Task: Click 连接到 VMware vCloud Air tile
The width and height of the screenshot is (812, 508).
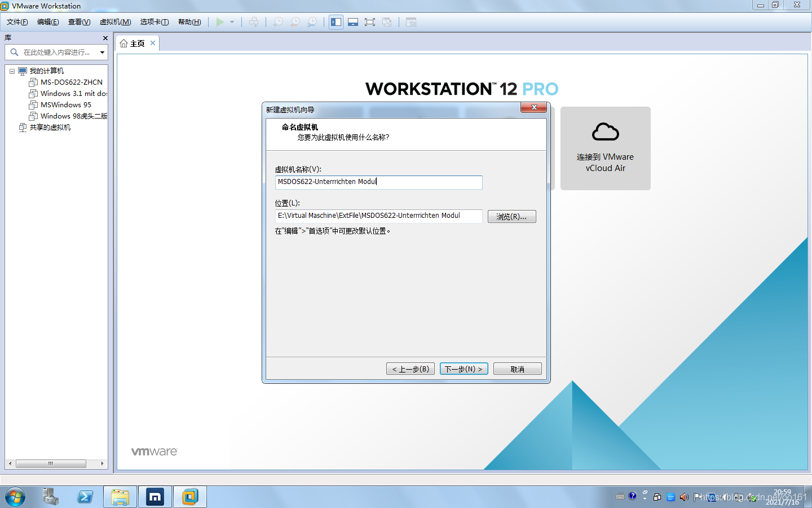Action: [x=606, y=148]
